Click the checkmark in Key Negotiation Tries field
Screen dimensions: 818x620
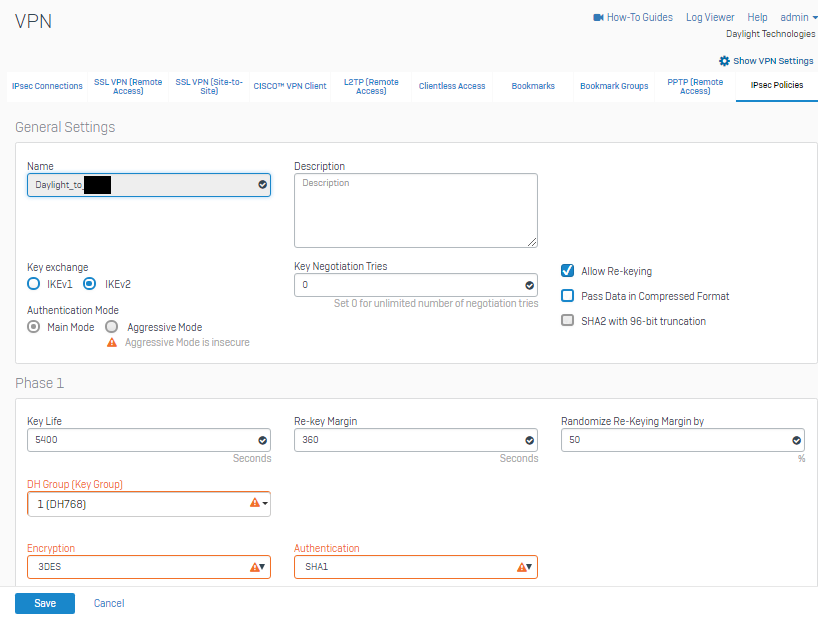pyautogui.click(x=530, y=285)
